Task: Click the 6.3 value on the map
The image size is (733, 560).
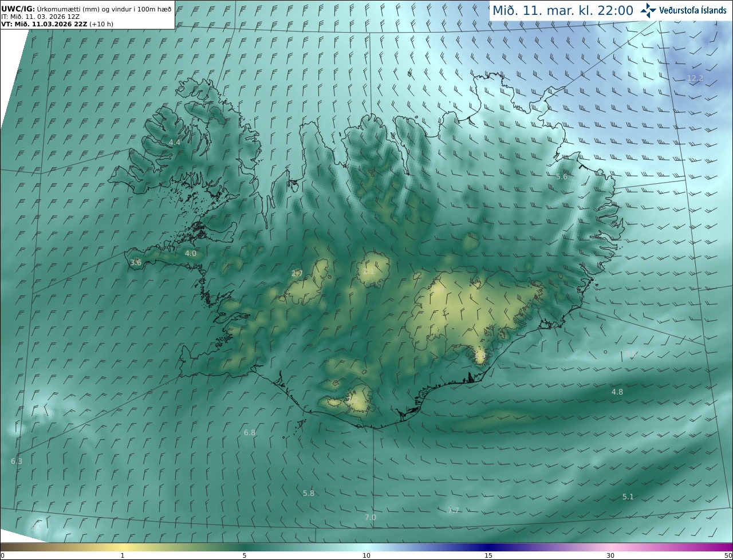Action: [17, 462]
